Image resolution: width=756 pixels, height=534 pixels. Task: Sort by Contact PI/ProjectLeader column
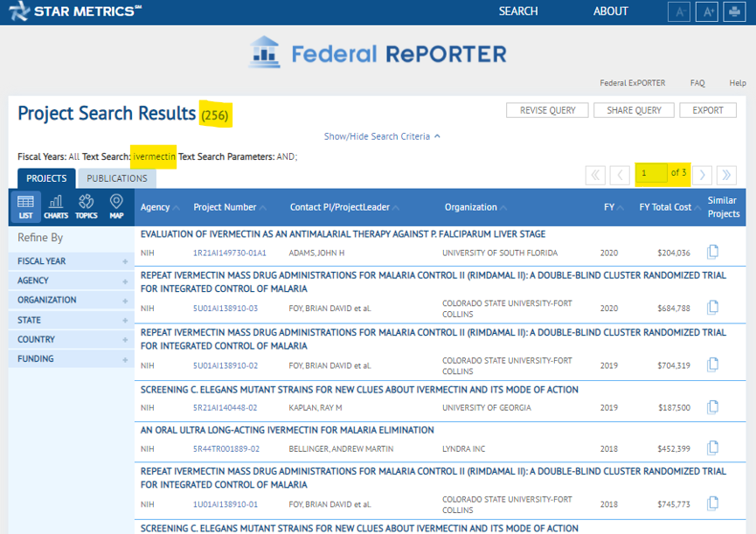(344, 207)
